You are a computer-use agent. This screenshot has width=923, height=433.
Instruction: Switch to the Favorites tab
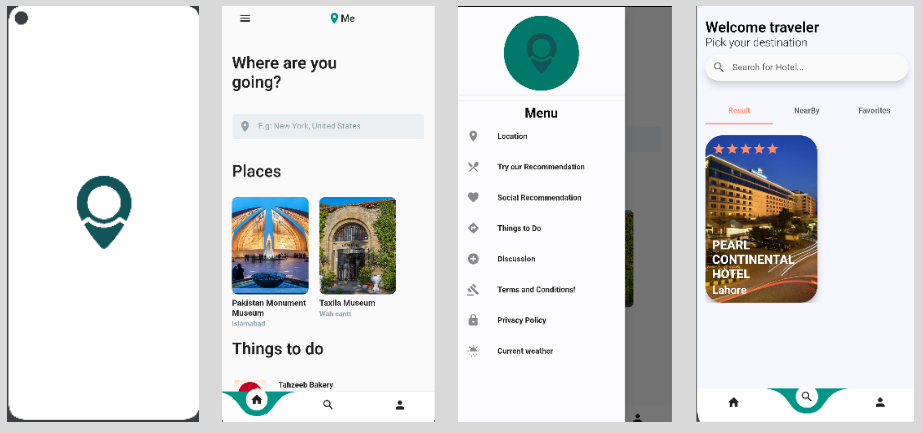click(x=874, y=111)
